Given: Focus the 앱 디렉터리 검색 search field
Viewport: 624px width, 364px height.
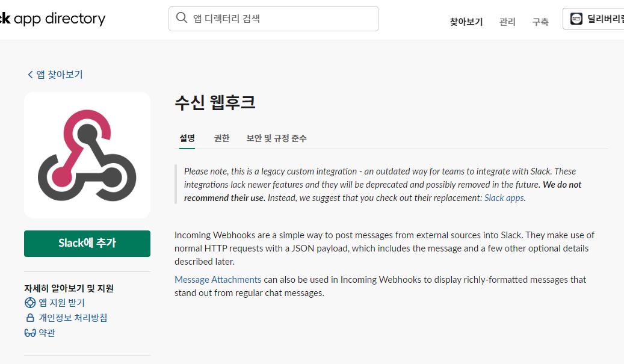Looking at the screenshot, I should pos(273,19).
